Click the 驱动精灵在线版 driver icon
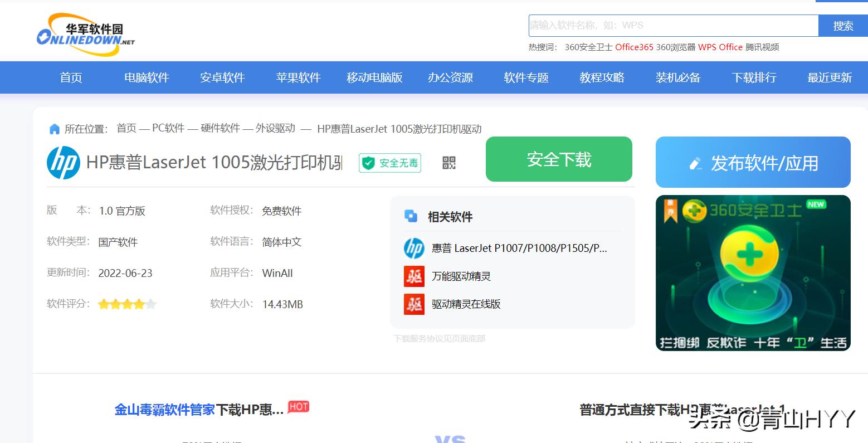 (x=413, y=304)
